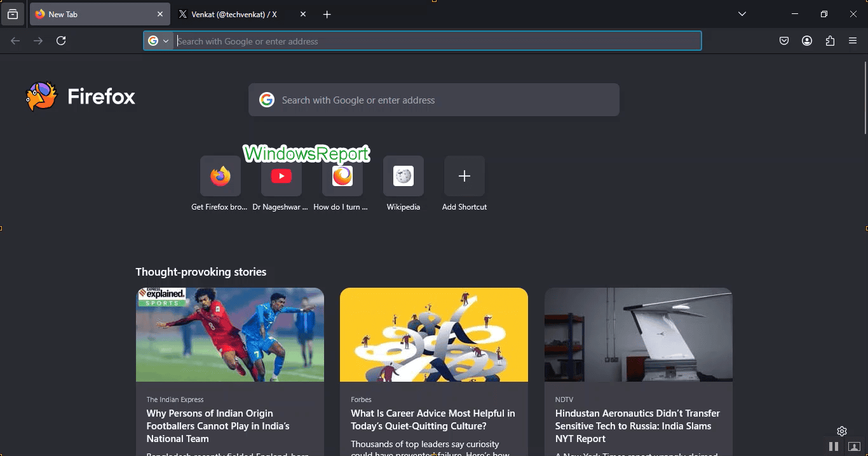868x456 pixels.
Task: Open the application hamburger menu
Action: (x=853, y=41)
